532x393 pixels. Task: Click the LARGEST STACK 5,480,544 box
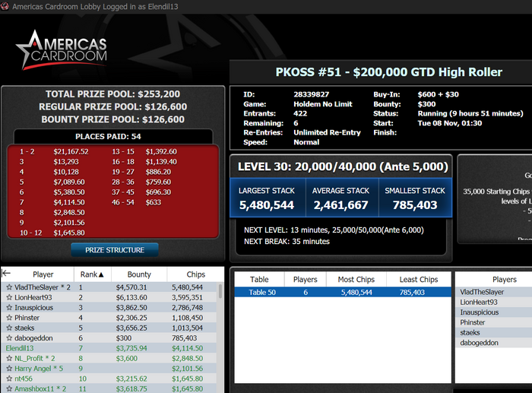268,198
